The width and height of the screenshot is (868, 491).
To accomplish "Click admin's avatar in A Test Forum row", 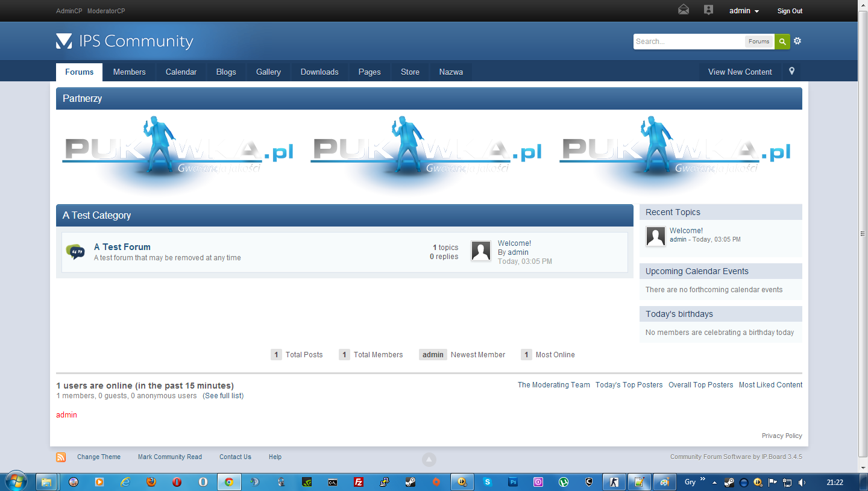I will coord(480,251).
